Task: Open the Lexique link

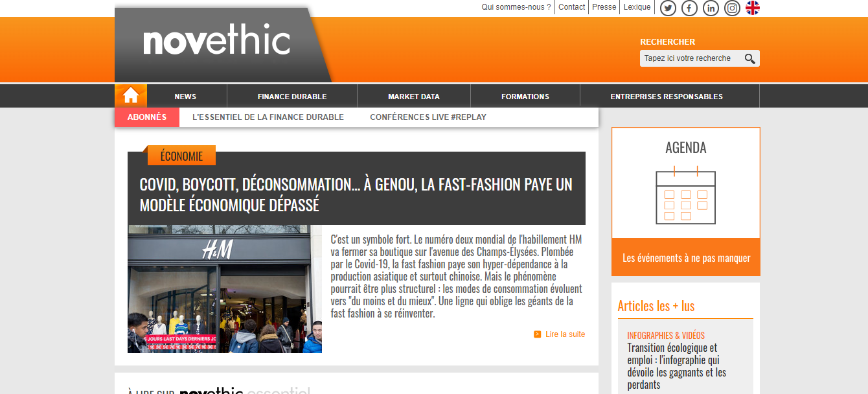Action: (x=637, y=7)
